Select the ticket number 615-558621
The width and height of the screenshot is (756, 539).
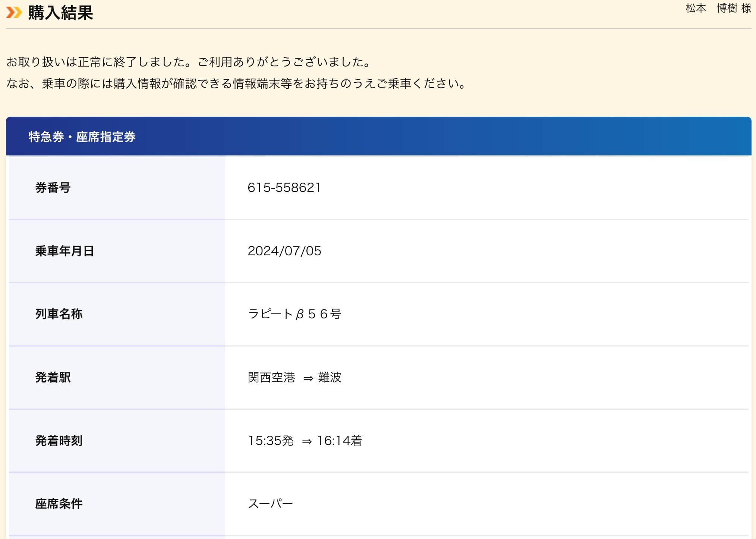click(284, 187)
